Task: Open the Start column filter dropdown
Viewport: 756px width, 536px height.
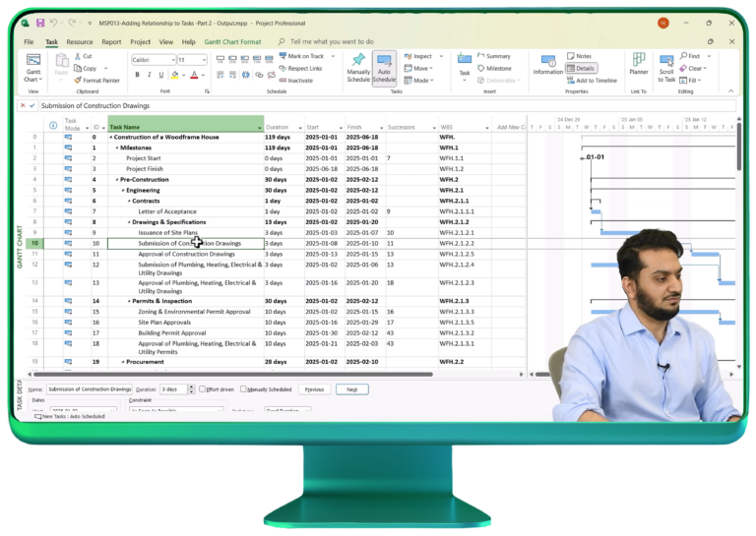Action: pyautogui.click(x=341, y=128)
